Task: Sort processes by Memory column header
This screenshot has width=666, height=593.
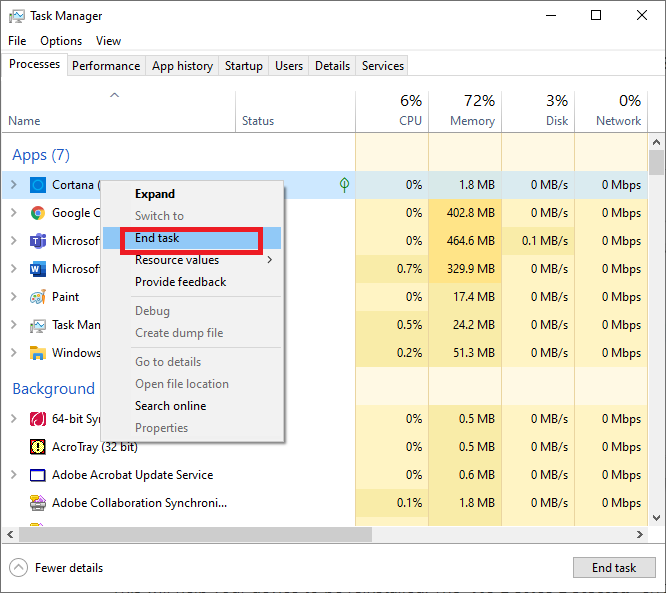Action: tap(472, 111)
